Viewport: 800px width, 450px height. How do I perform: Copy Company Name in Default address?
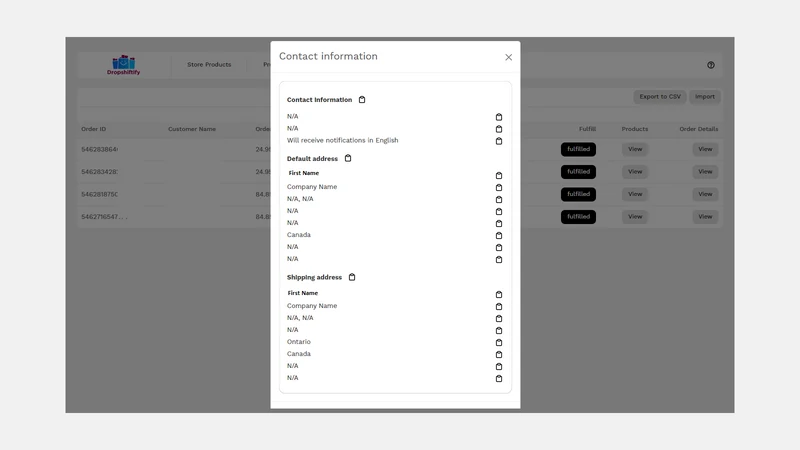tap(499, 187)
